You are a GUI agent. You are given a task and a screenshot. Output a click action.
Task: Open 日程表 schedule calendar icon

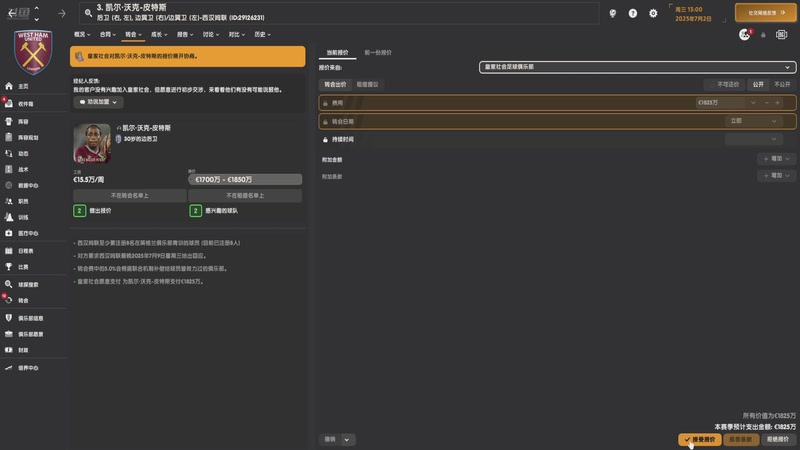pyautogui.click(x=9, y=251)
